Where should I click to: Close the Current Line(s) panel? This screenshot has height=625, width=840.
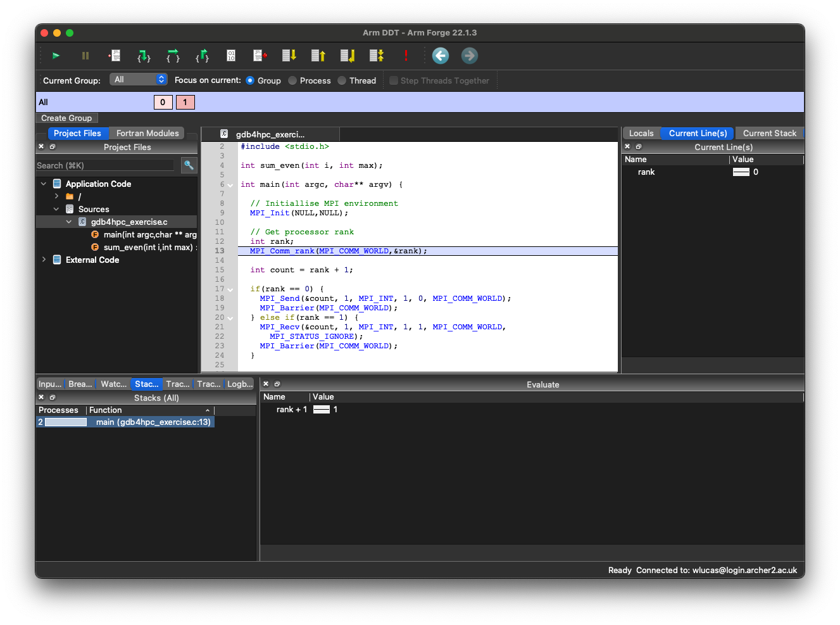pos(627,146)
